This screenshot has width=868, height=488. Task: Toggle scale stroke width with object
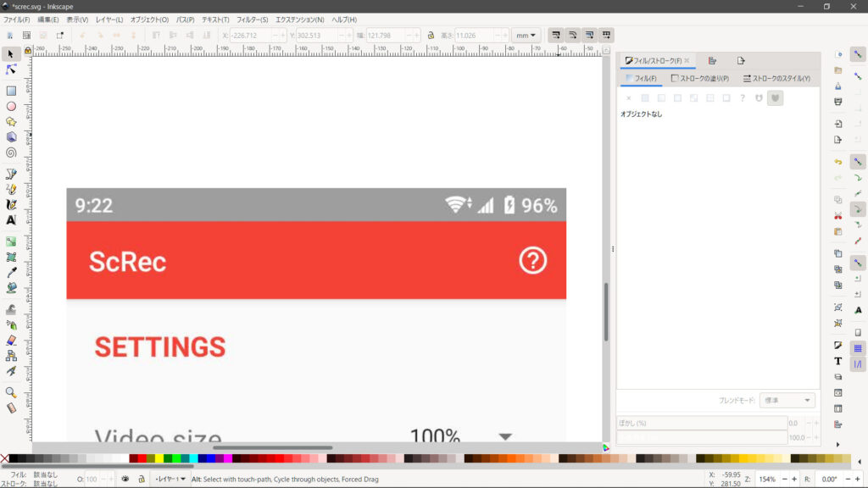click(x=556, y=36)
